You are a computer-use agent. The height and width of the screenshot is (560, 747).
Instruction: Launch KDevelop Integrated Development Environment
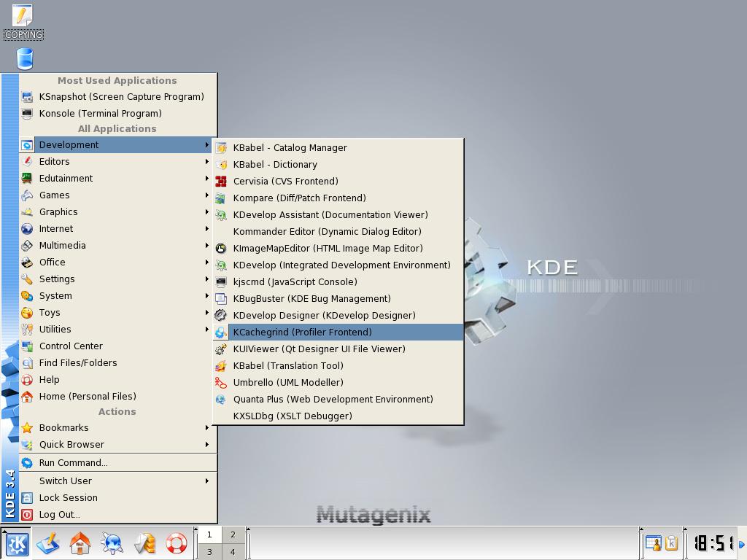338,265
